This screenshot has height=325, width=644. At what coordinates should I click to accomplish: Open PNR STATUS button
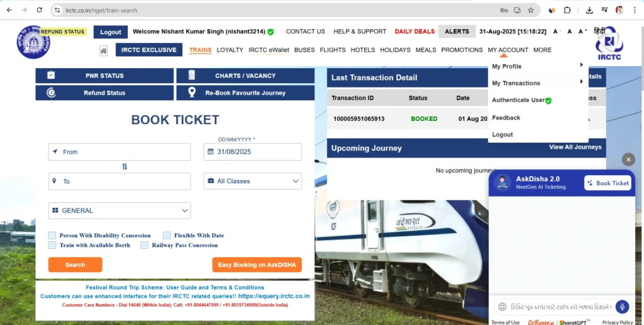click(x=104, y=76)
